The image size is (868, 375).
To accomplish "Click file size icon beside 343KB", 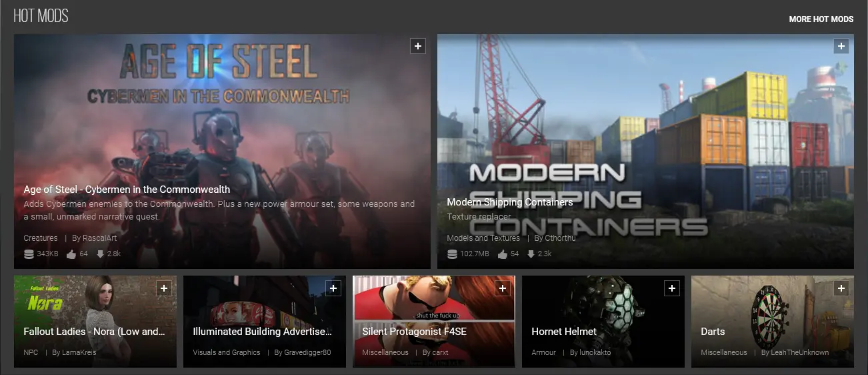I will click(29, 254).
